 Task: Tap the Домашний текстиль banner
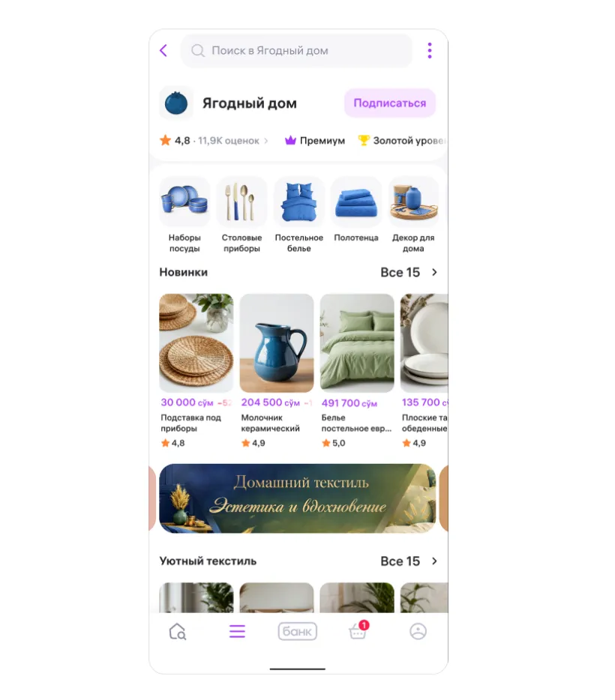tap(298, 498)
